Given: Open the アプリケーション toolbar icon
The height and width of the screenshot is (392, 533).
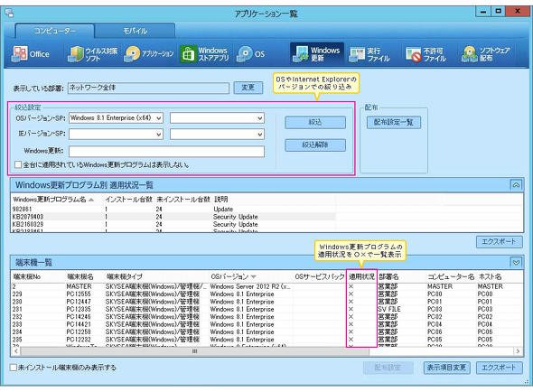Looking at the screenshot, I should click(149, 53).
